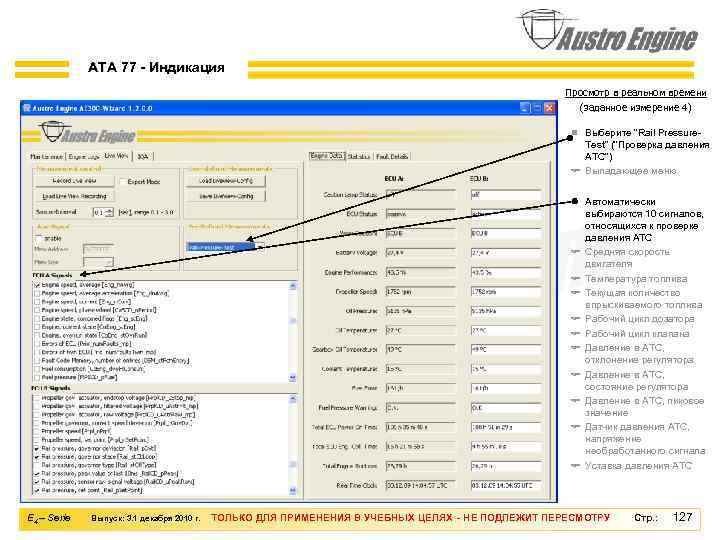Switch to the Live View tab
Screen dimensions: 720x540
116,156
